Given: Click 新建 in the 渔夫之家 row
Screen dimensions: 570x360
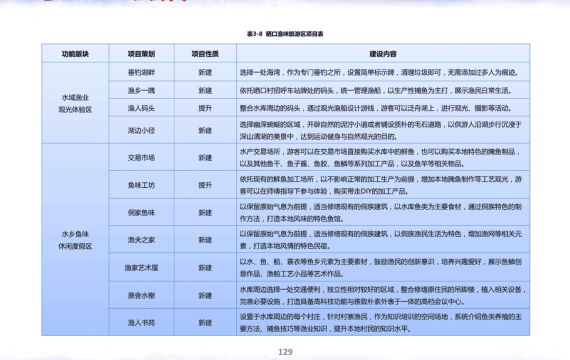Looking at the screenshot, I should (x=205, y=240).
